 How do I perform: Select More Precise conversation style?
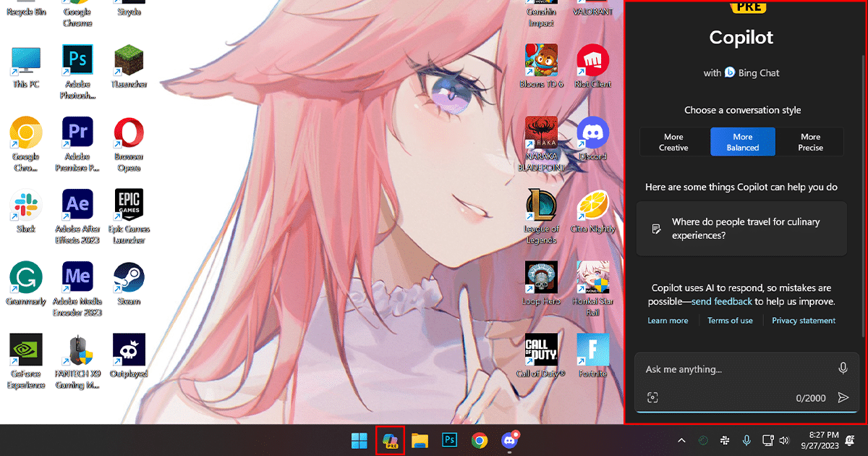coord(810,142)
